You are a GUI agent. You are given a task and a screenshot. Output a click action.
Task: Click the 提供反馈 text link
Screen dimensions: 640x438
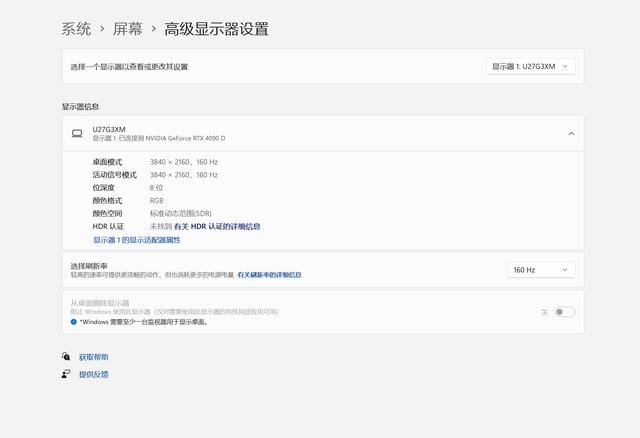pyautogui.click(x=94, y=375)
